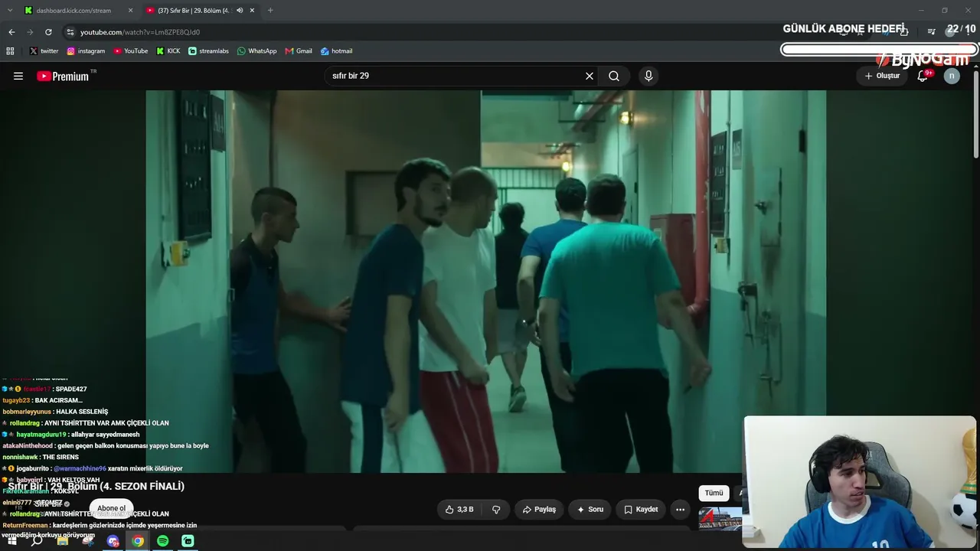The width and height of the screenshot is (980, 551).
Task: Switch to Chrome in the taskbar
Action: tap(138, 541)
